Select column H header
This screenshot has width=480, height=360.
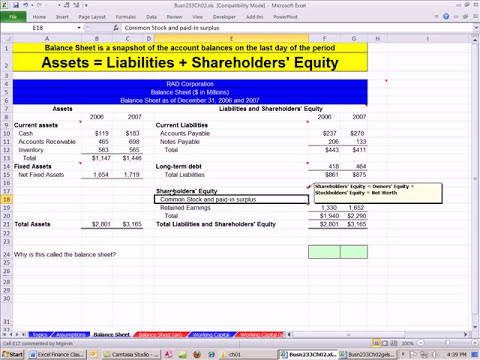(377, 38)
